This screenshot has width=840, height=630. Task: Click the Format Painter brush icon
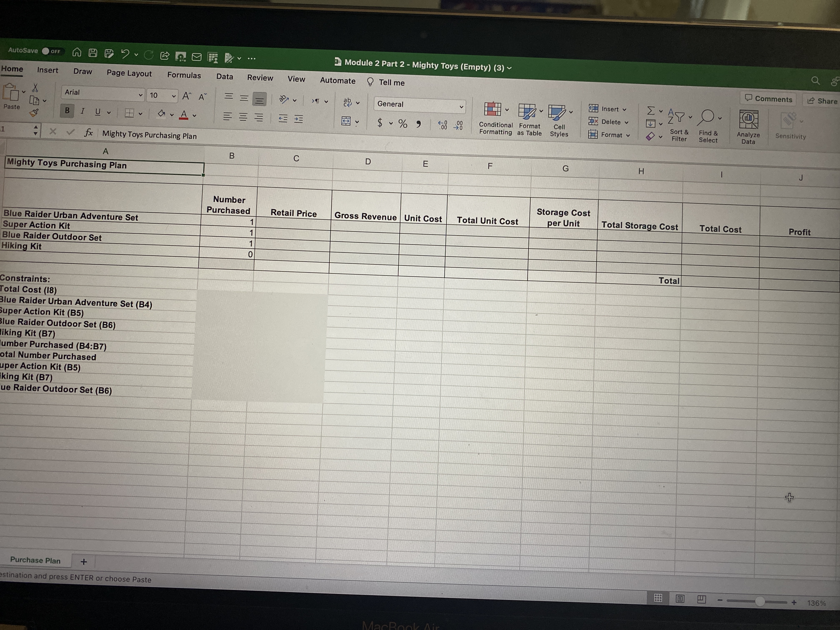tap(34, 112)
